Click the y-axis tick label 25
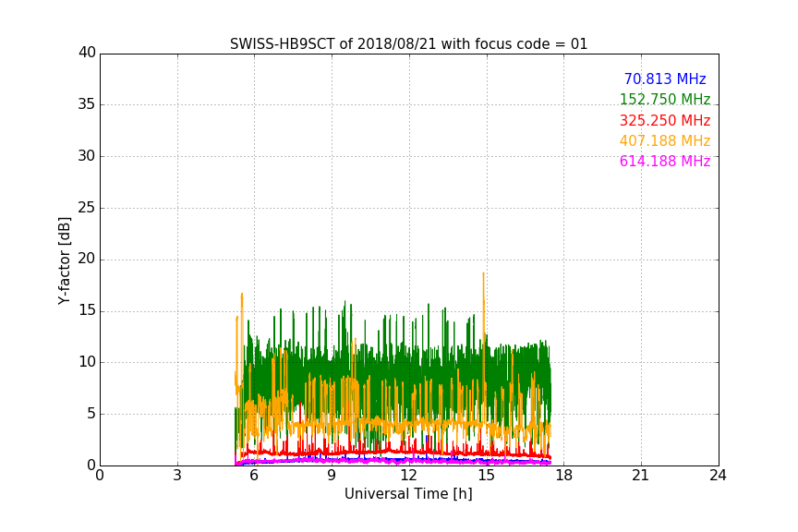Viewport: 798px width, 532px height. click(87, 208)
